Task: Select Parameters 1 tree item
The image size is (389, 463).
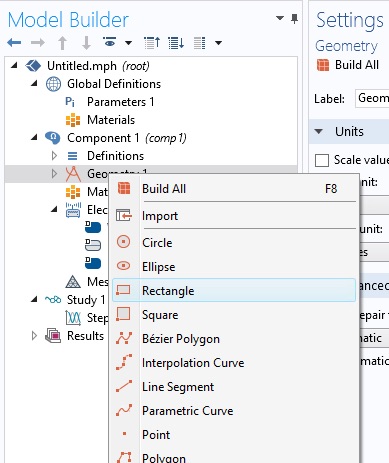Action: 120,102
